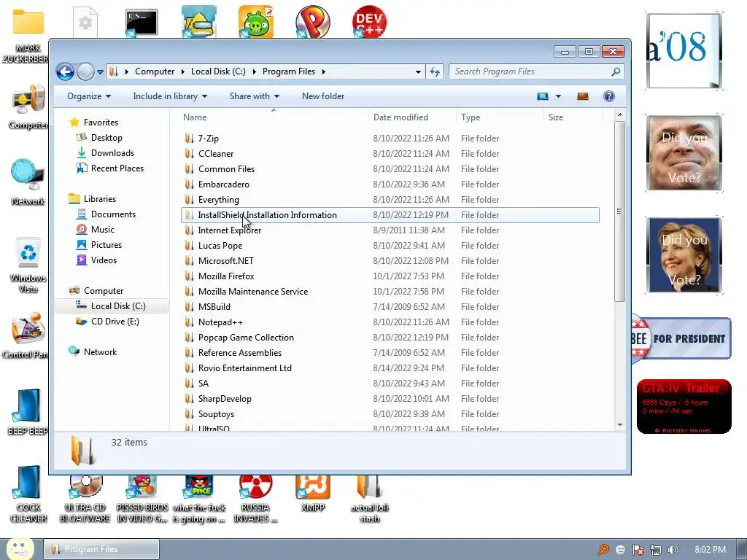Open the recent pages dropdown arrow
747x560 pixels.
coord(100,72)
